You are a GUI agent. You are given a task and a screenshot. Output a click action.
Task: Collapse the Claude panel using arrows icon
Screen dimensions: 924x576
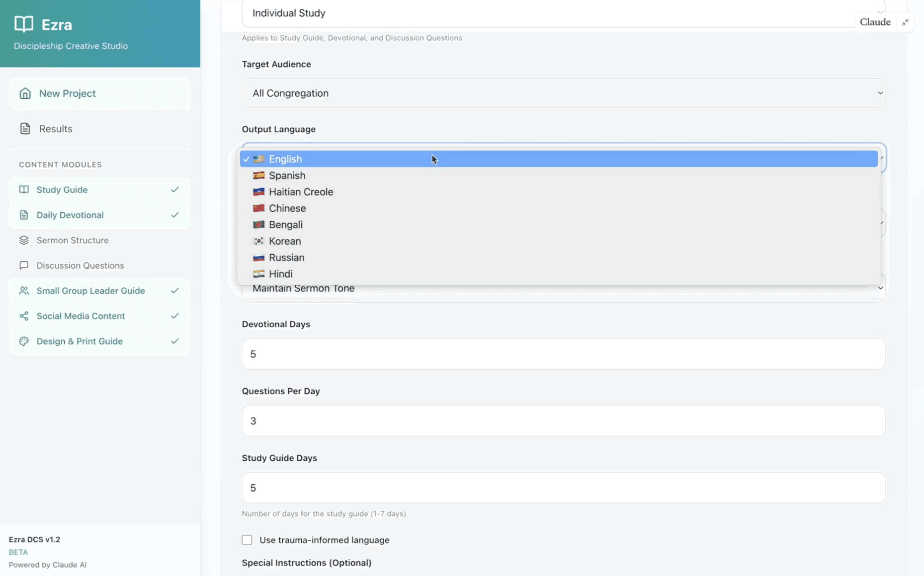point(905,22)
